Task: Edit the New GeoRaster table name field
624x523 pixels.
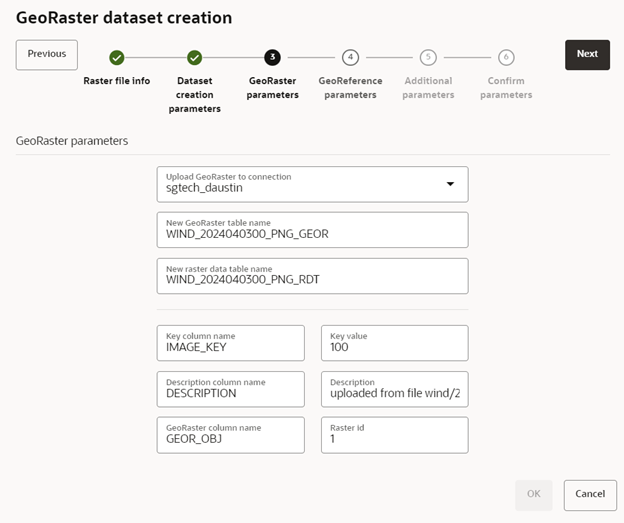Action: [312, 230]
